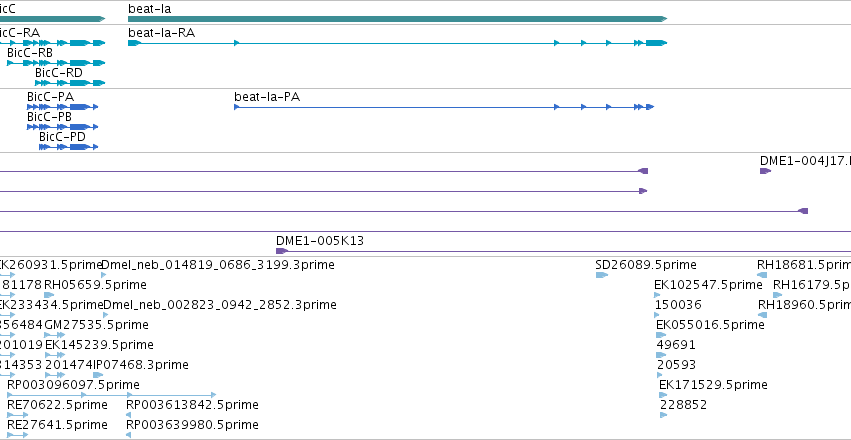Image resolution: width=851 pixels, height=440 pixels.
Task: Click the RP003096097.5prime EST label
Action: point(73,385)
